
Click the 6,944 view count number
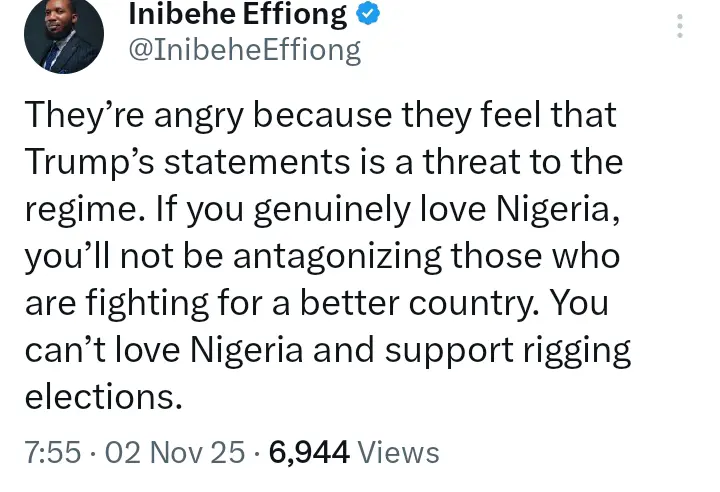tap(307, 452)
